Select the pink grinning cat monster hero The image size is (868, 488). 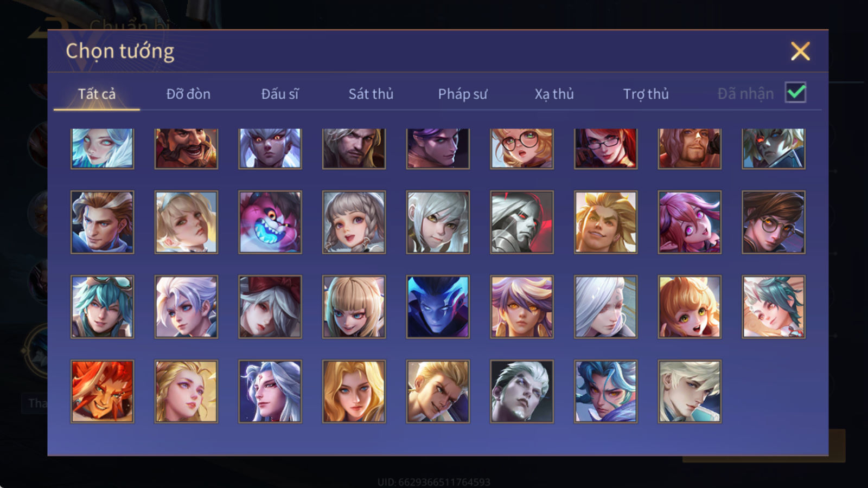(270, 222)
